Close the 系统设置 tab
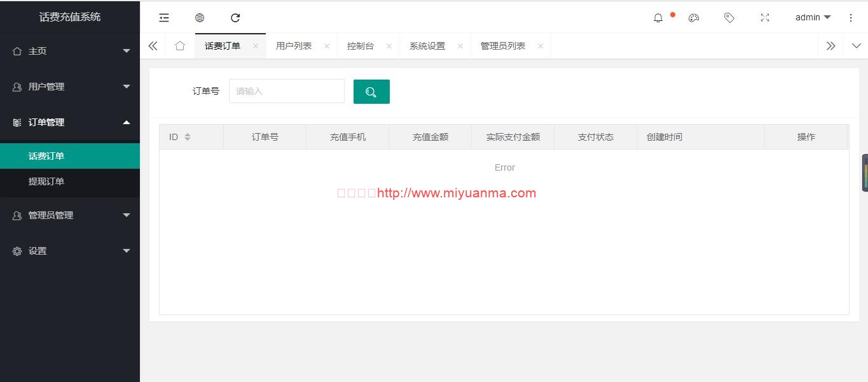Viewport: 868px width, 382px height. click(x=460, y=46)
